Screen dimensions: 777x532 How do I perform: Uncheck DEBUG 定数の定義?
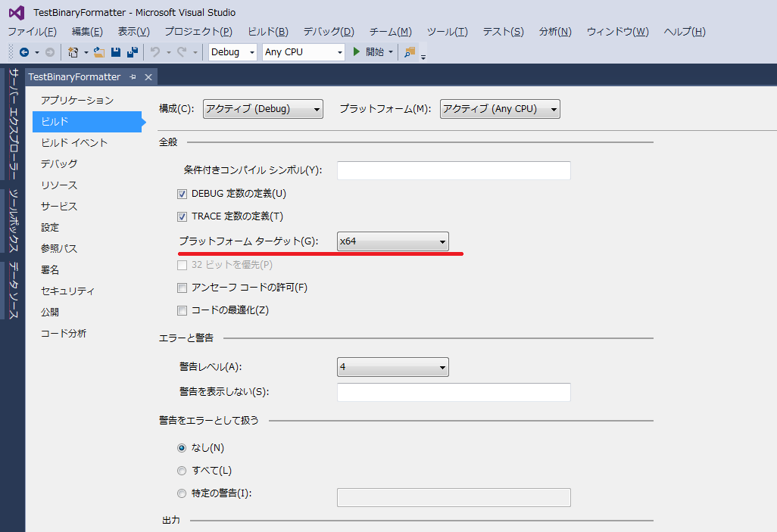pos(183,194)
